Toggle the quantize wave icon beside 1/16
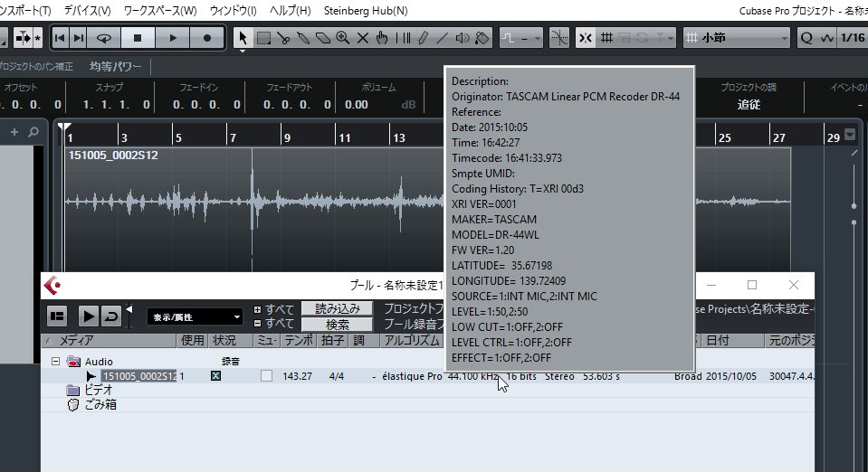The width and height of the screenshot is (868, 472). pyautogui.click(x=826, y=38)
